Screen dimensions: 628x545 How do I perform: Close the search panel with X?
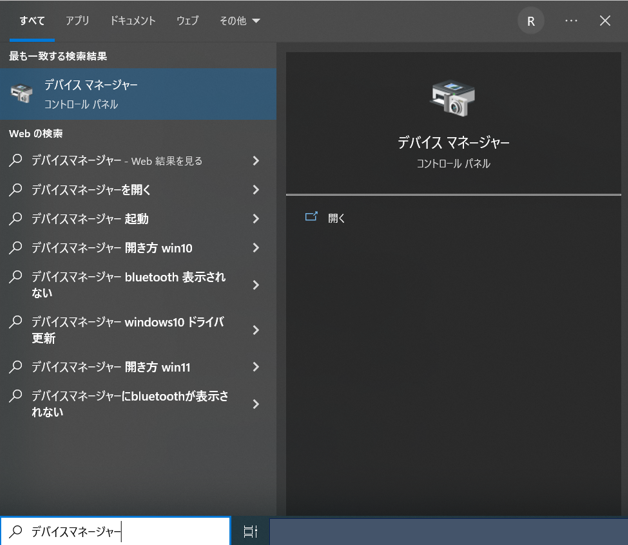605,21
